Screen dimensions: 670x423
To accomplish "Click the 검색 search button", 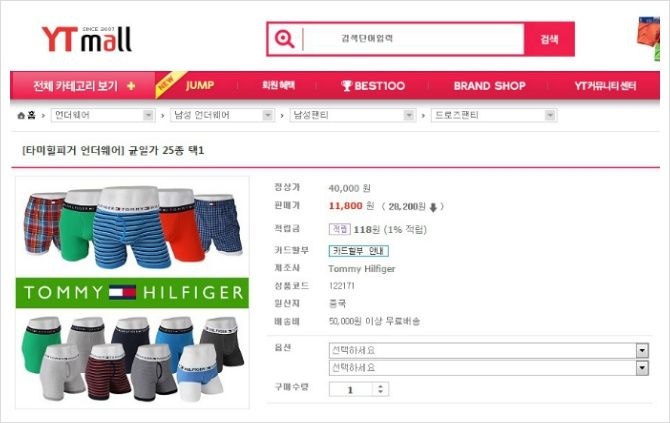I will pos(550,39).
